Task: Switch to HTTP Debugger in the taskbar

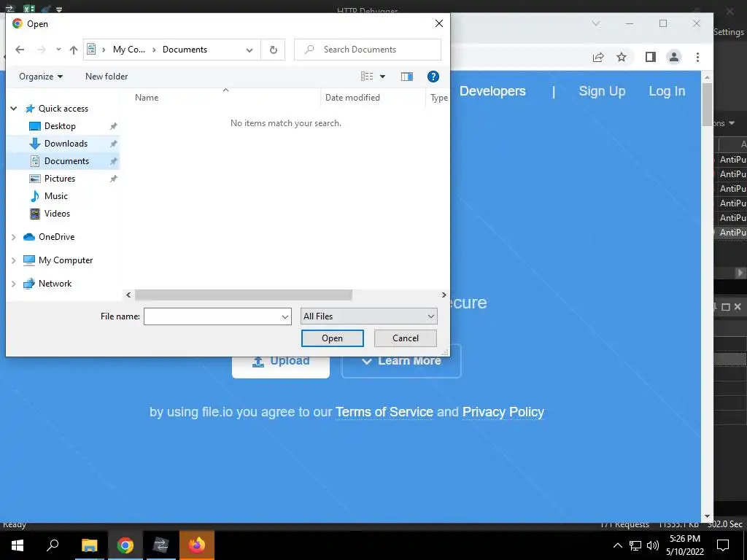Action: (161, 545)
